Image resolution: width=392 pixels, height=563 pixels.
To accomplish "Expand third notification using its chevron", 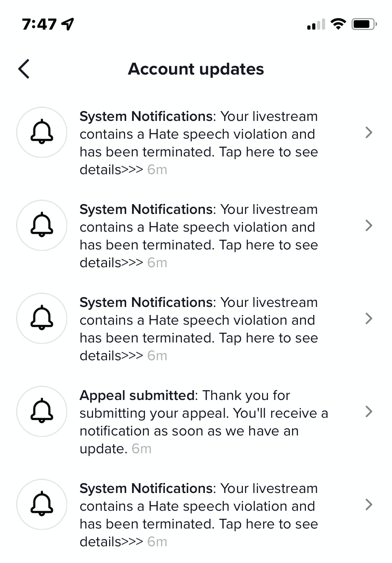I will tap(369, 318).
